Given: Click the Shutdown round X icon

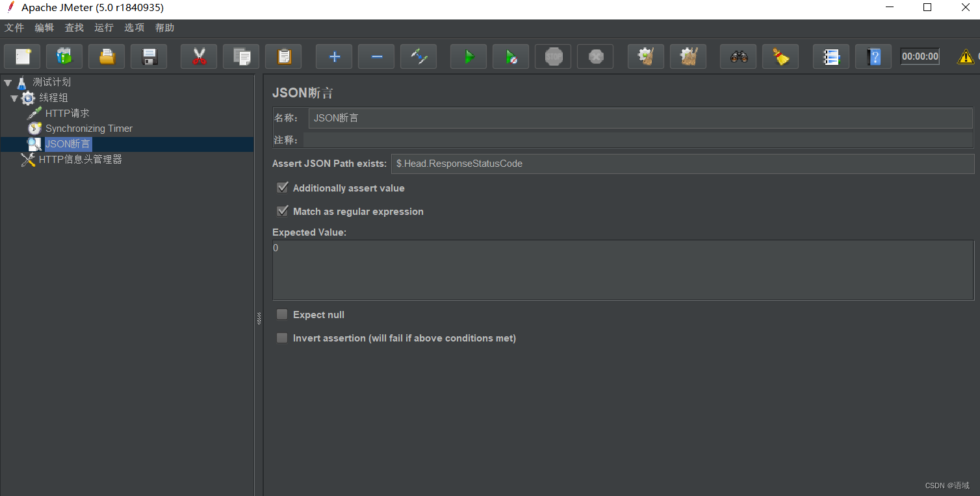Looking at the screenshot, I should click(x=595, y=56).
